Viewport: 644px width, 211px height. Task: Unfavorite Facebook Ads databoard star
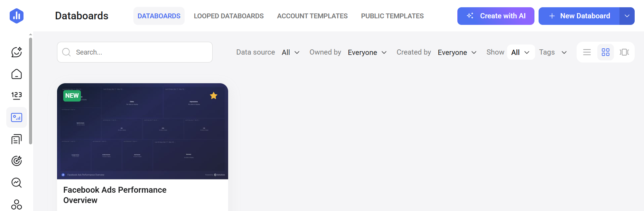pos(214,96)
